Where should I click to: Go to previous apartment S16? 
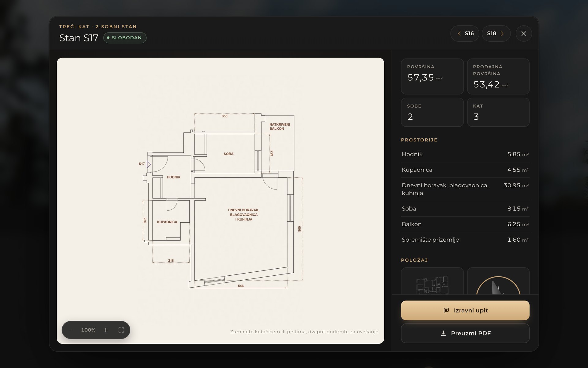click(x=465, y=33)
